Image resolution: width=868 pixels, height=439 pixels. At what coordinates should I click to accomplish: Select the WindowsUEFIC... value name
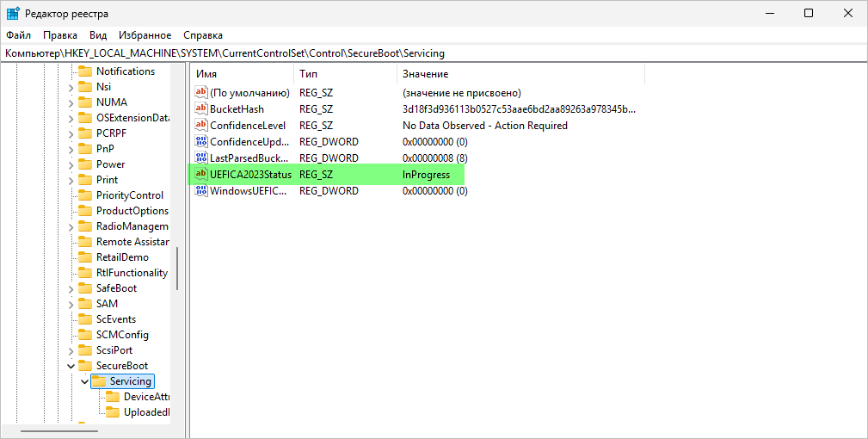coord(249,191)
